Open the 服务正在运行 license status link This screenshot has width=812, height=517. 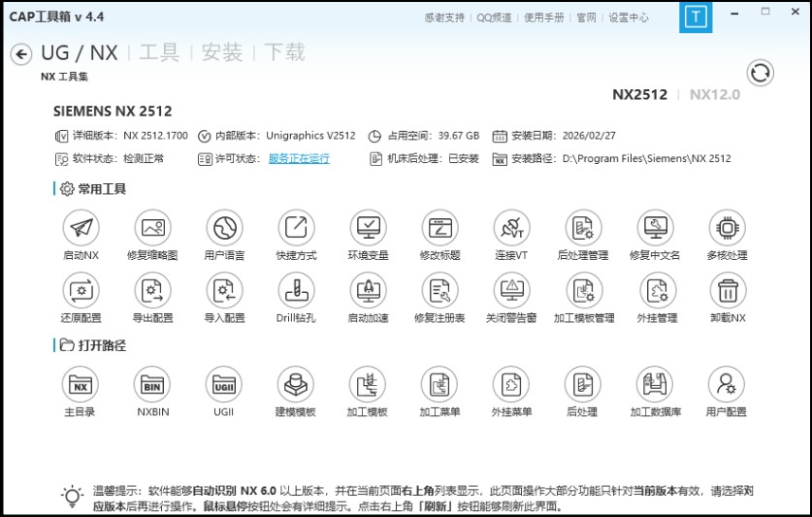(x=299, y=158)
